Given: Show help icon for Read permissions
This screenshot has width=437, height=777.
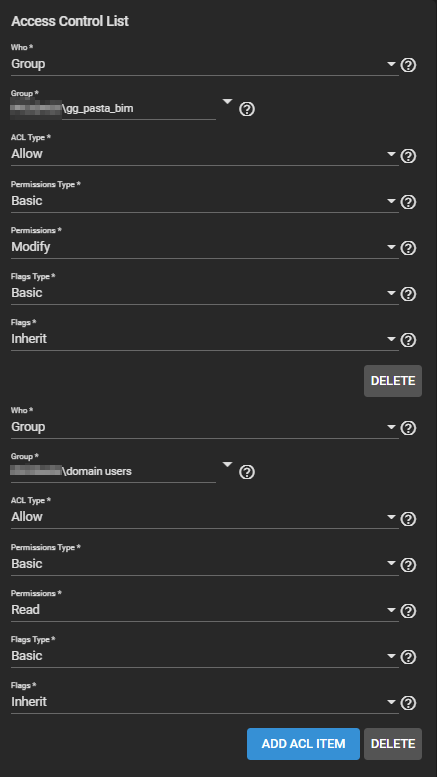Looking at the screenshot, I should click(x=408, y=611).
